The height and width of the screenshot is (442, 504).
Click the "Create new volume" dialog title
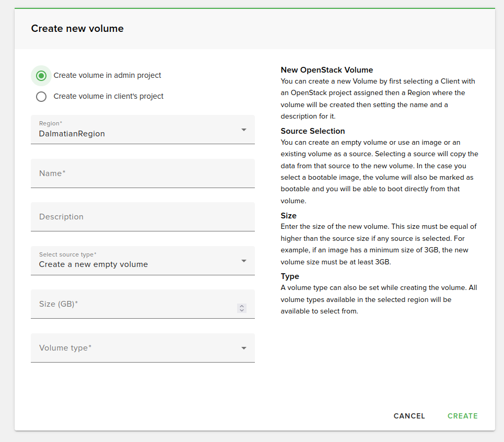coord(77,28)
